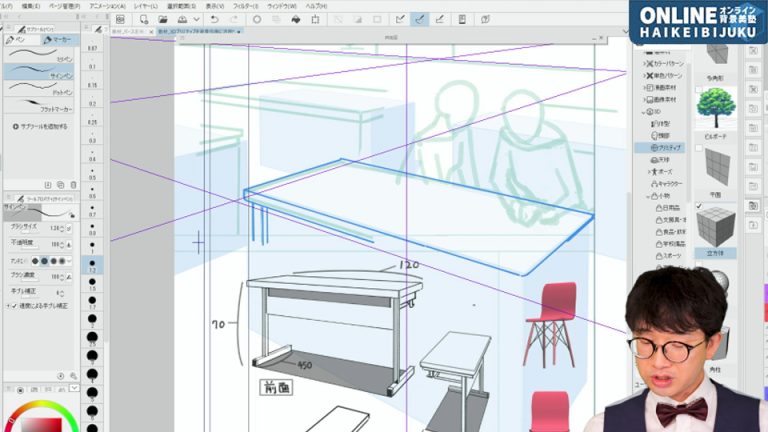Collapse the 3D material tree node
The image size is (768, 432).
click(644, 112)
